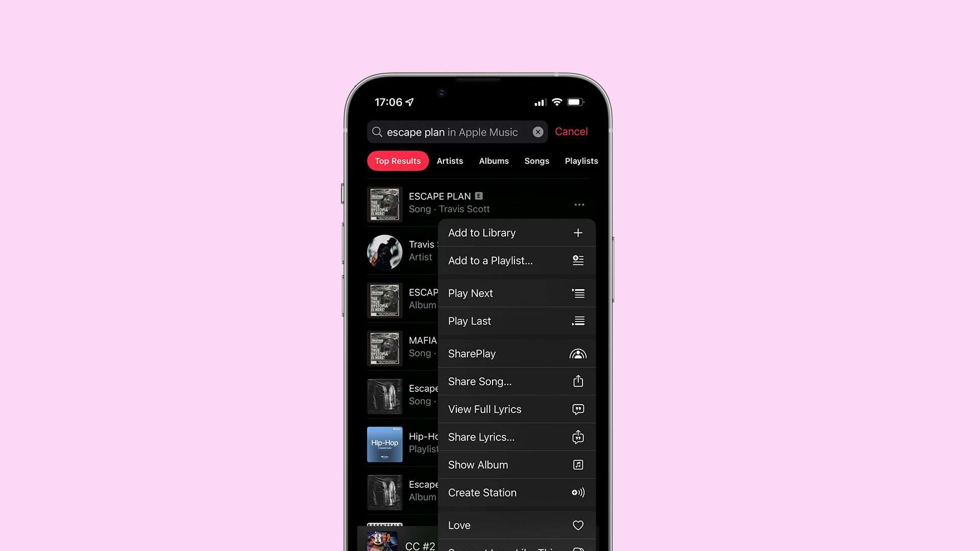Viewport: 980px width, 551px height.
Task: Click the View Full Lyrics speech bubble icon
Action: point(577,409)
